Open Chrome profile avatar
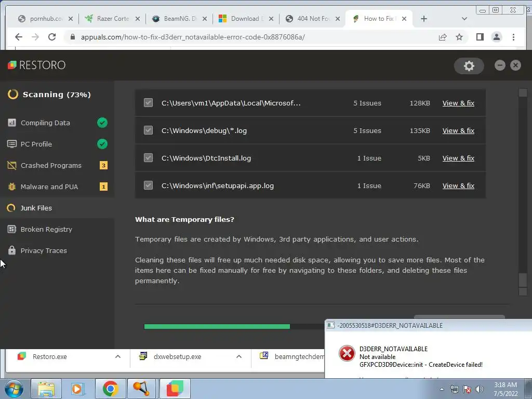The height and width of the screenshot is (399, 532). pyautogui.click(x=496, y=37)
